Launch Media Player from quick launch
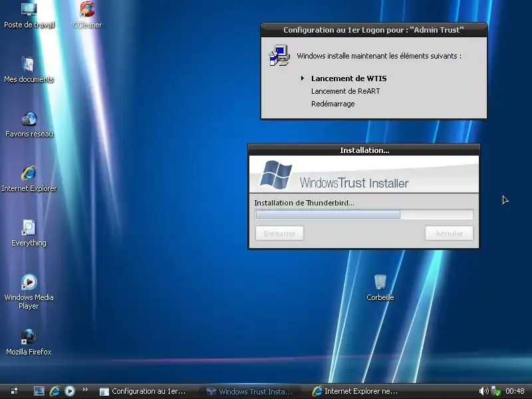 (x=70, y=391)
